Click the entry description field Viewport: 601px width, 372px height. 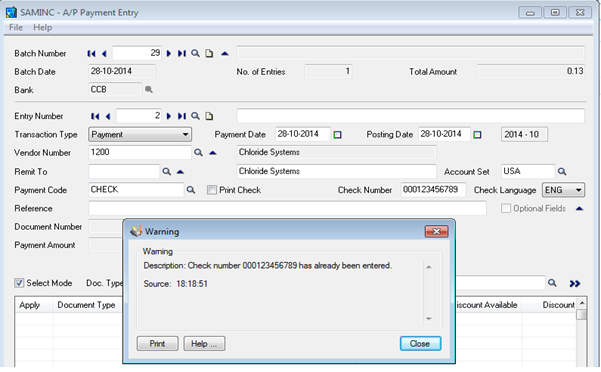tap(411, 116)
